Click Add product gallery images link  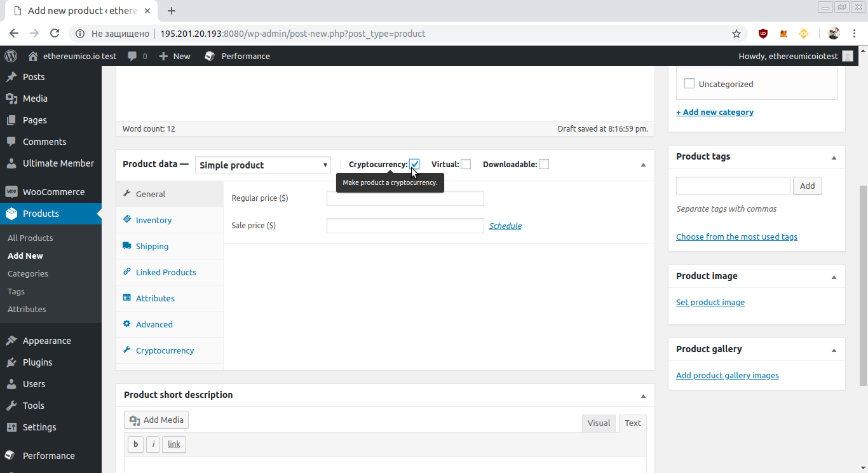[728, 375]
